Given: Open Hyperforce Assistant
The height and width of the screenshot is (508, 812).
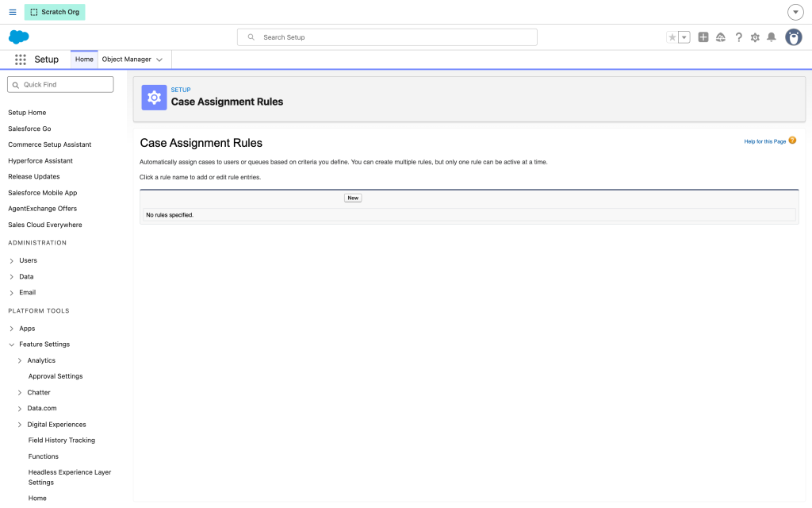Looking at the screenshot, I should (x=40, y=160).
